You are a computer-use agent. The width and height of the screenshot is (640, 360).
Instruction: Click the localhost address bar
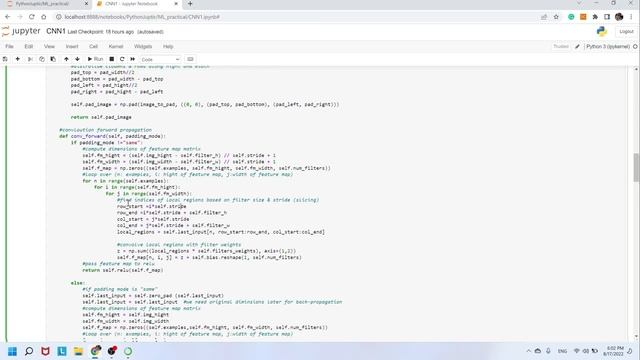click(x=298, y=17)
